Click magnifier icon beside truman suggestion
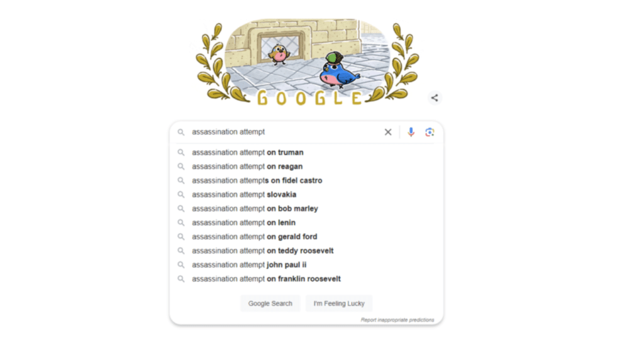Viewport: 644px width, 347px height. click(181, 152)
